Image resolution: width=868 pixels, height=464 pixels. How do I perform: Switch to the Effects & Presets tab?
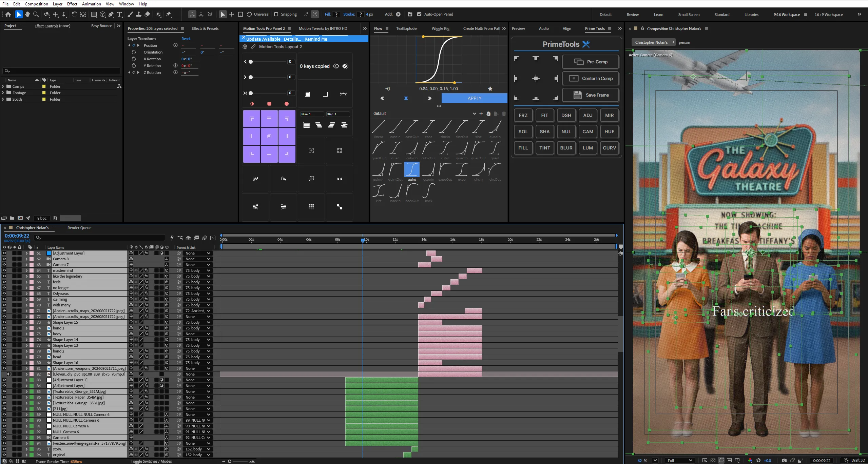[x=205, y=28]
